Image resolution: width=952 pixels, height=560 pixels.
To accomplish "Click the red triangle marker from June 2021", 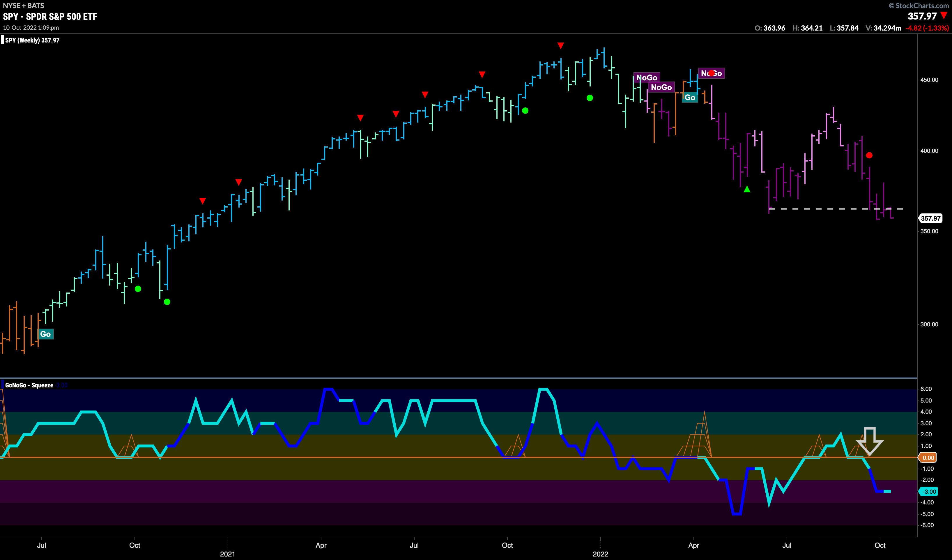I will coord(396,114).
